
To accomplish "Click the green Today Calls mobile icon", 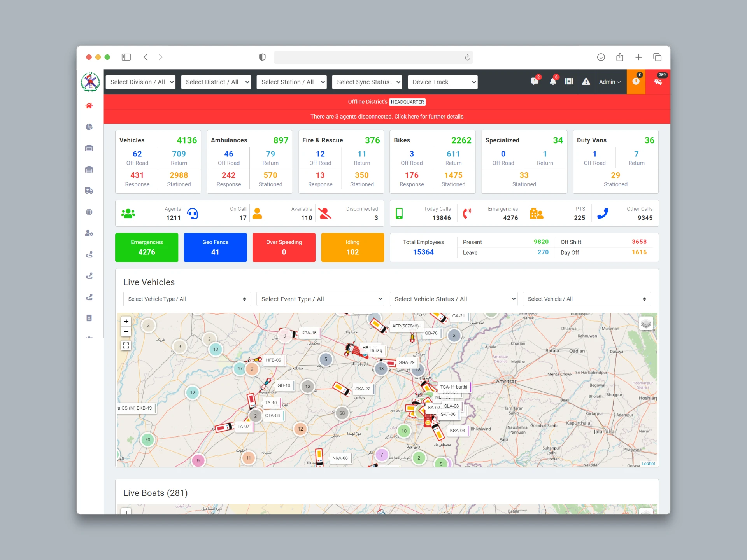I will pos(399,213).
